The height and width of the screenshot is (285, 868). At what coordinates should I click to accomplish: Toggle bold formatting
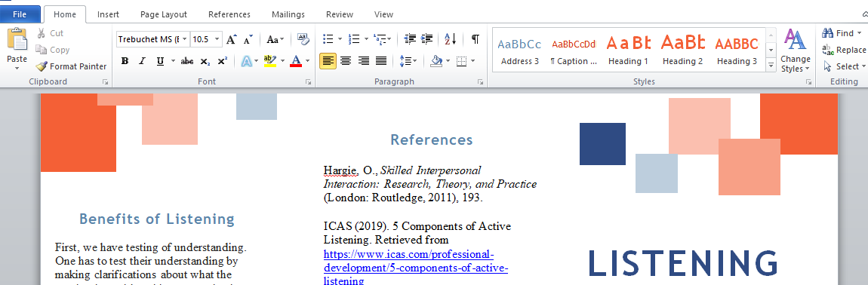point(125,61)
